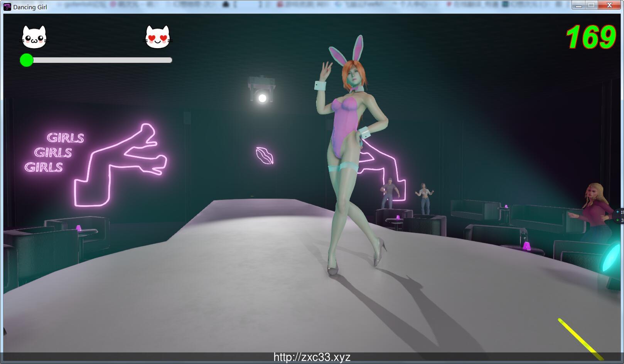The image size is (624, 364).
Task: Click the blushing cat face icon
Action: point(34,37)
